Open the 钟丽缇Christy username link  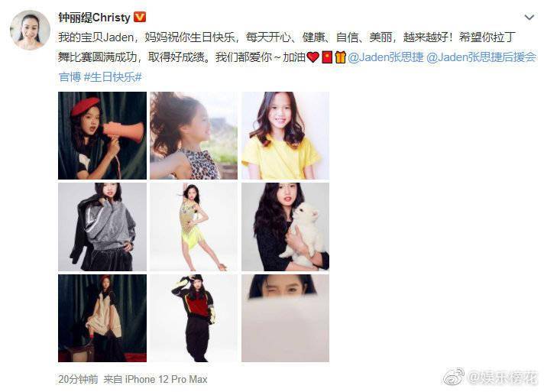tap(94, 17)
